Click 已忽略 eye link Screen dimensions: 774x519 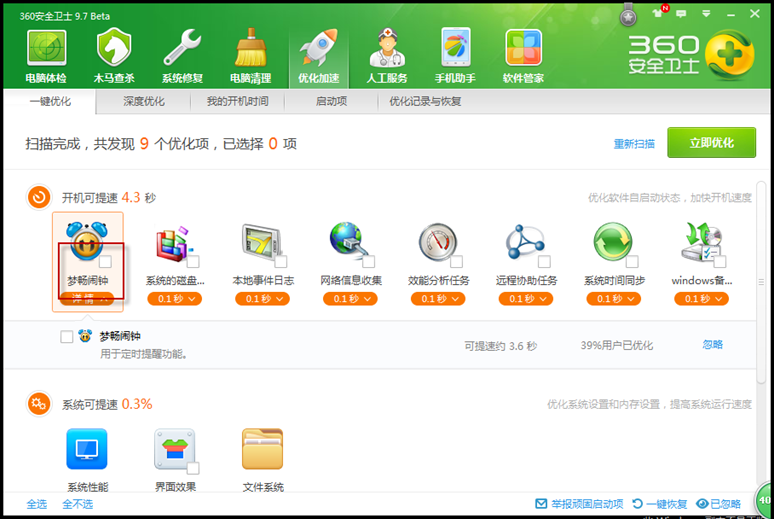(718, 504)
